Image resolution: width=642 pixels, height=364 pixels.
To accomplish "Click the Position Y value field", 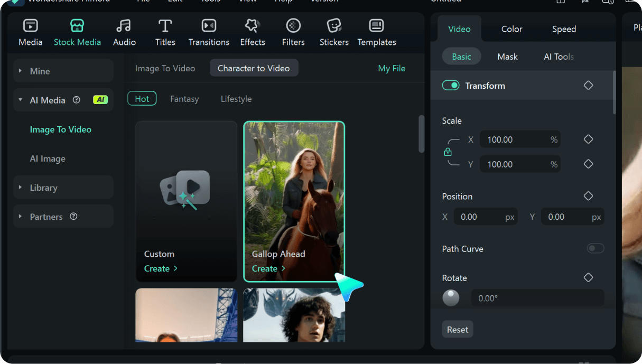I will pos(572,217).
